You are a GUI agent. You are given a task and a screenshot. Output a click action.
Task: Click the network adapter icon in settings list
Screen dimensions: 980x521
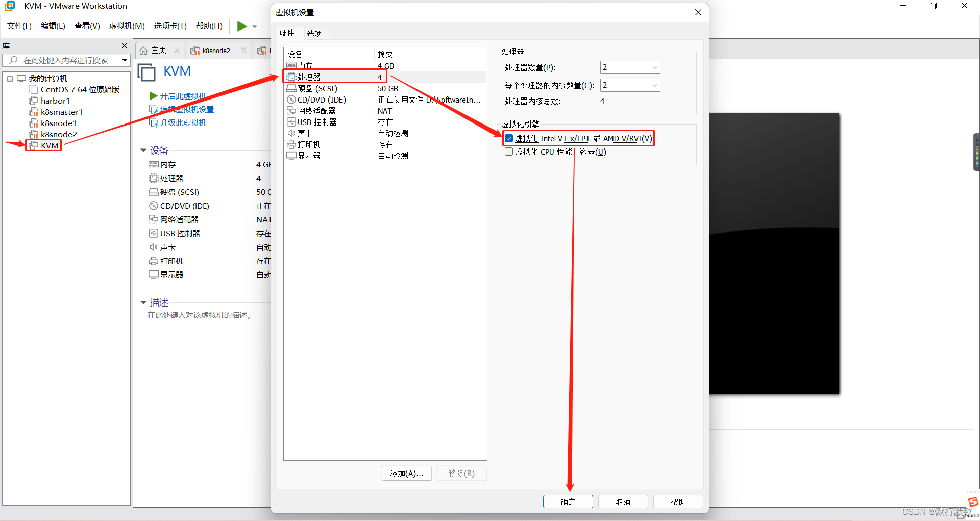coord(291,111)
